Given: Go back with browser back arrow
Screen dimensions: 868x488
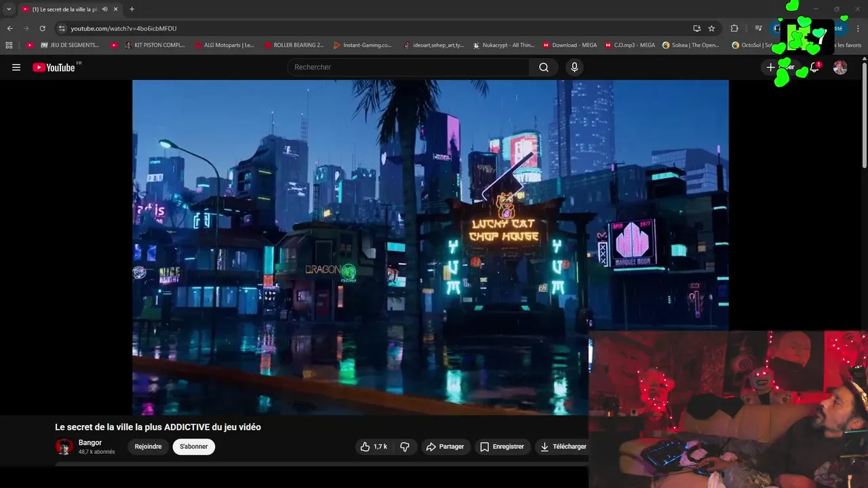Looking at the screenshot, I should [9, 28].
